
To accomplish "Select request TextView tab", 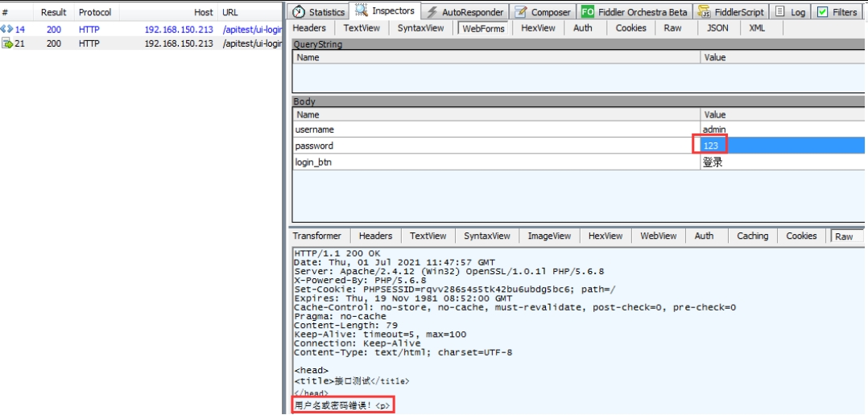I will 360,27.
